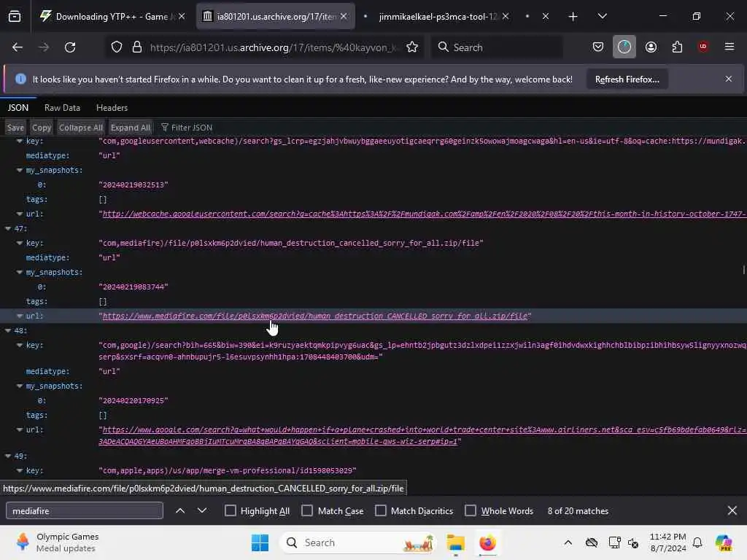Screen dimensions: 747x560
Task: Click the Refresh Firefox... button
Action: click(627, 79)
